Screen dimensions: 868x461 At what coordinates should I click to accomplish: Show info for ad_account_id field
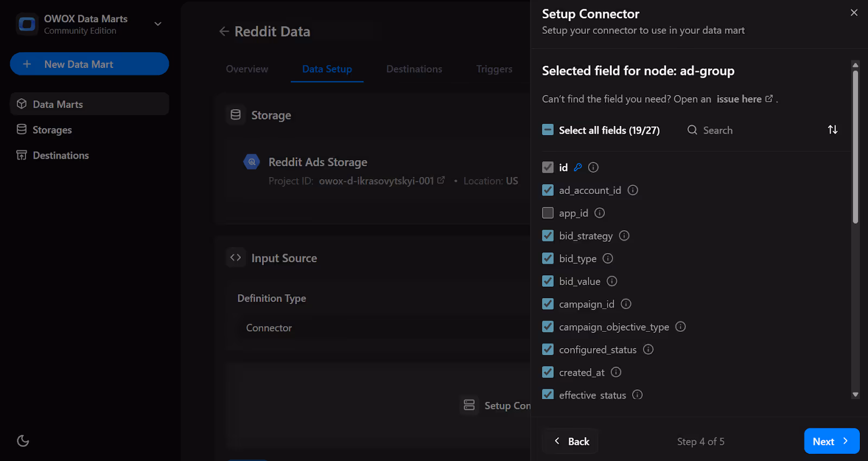tap(633, 190)
